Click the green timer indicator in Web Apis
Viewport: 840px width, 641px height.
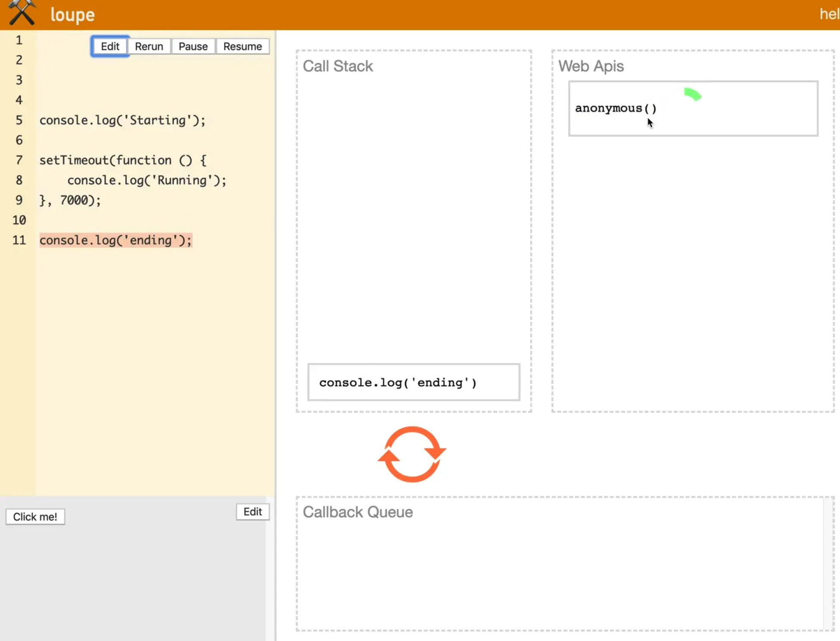click(692, 94)
